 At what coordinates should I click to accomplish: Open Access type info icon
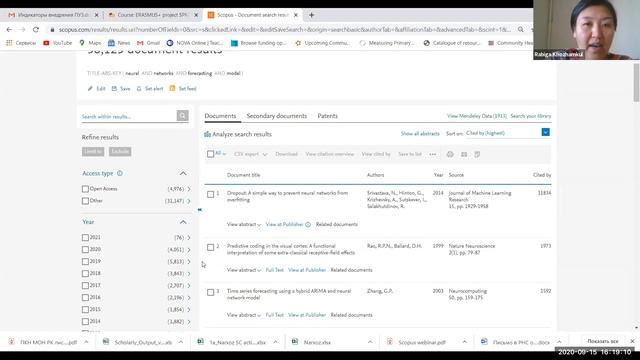tap(120, 173)
